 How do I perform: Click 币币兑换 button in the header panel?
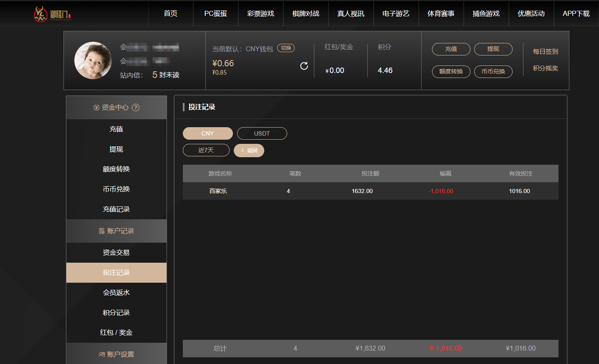pos(493,72)
